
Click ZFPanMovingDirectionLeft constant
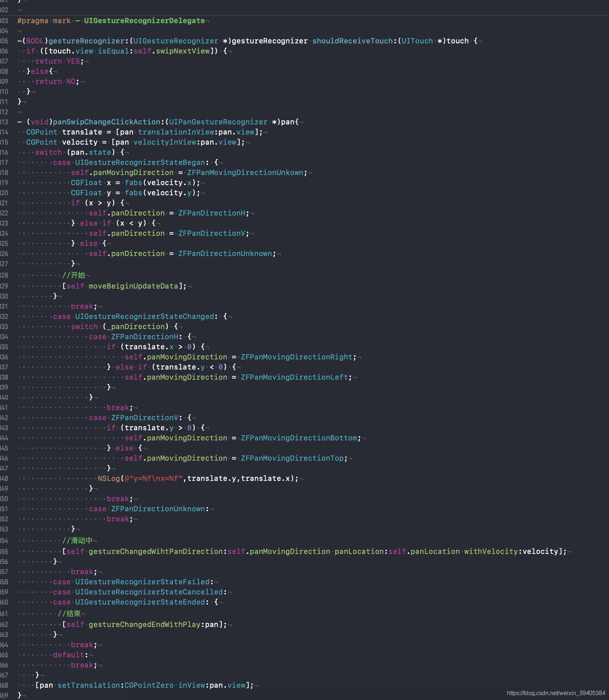pyautogui.click(x=294, y=377)
